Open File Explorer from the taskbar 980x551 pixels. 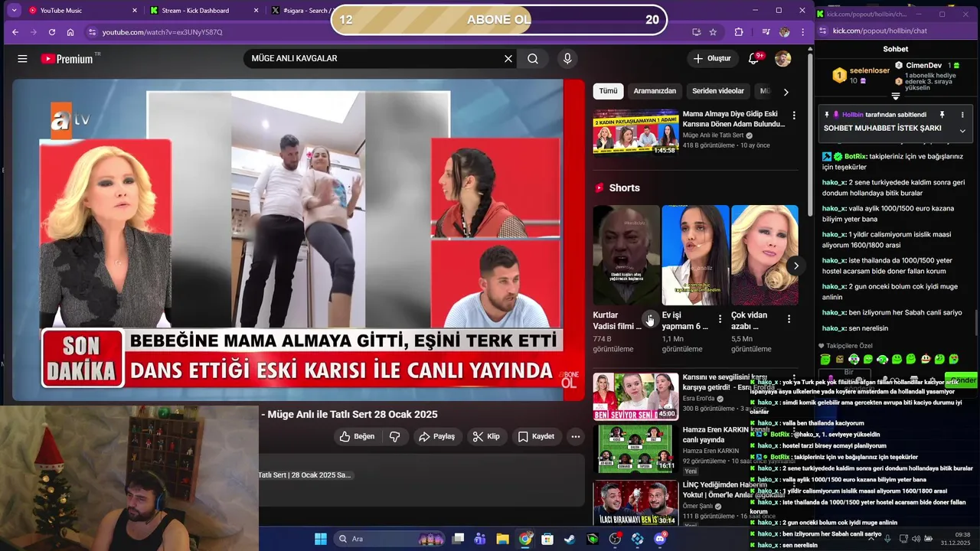pos(502,539)
